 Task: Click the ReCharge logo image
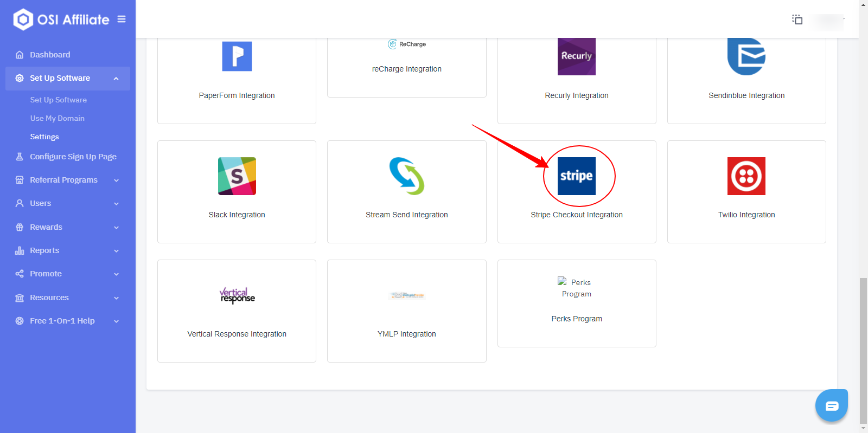pyautogui.click(x=407, y=44)
